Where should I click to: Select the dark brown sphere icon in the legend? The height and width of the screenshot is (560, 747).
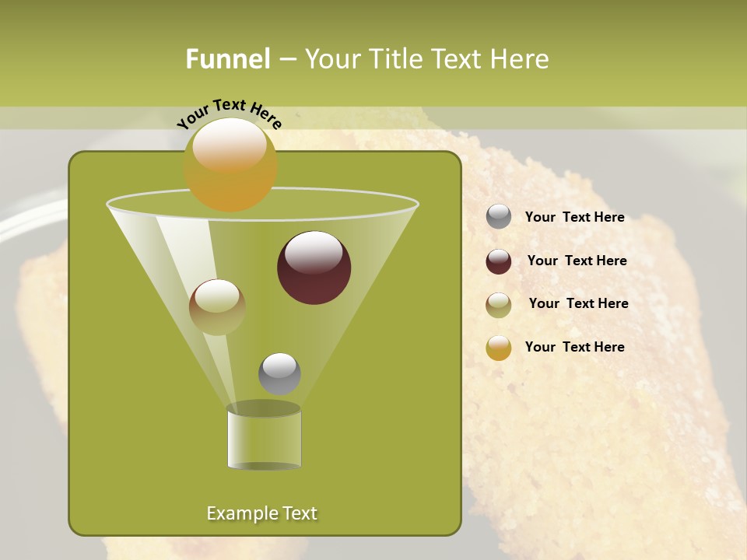pyautogui.click(x=496, y=261)
